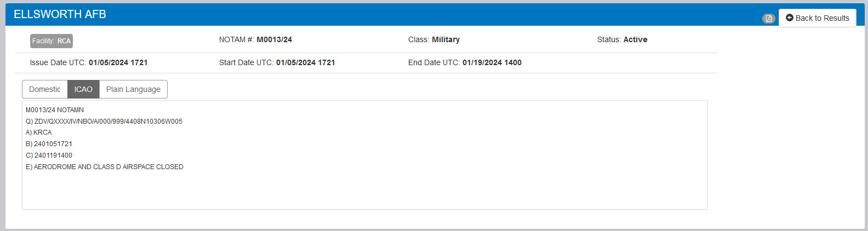Click the C) 2401191400 line
Image resolution: width=868 pixels, height=231 pixels.
coord(49,155)
